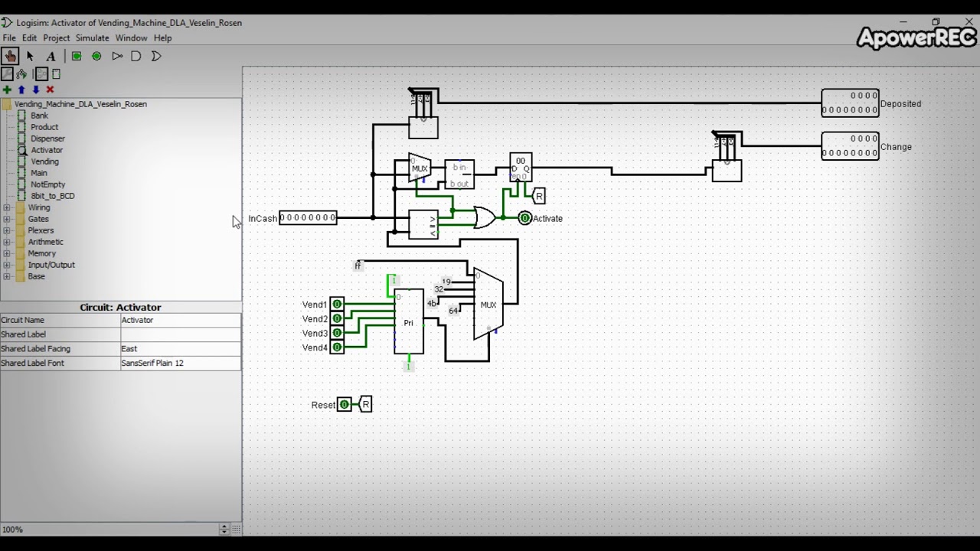
Task: Open Shared Label Facing dropdown (East)
Action: click(x=181, y=349)
